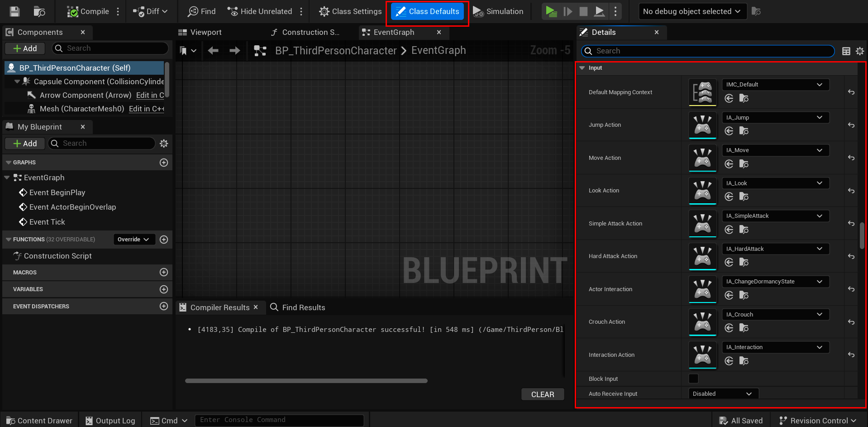Screen dimensions: 868x427
Task: Click the Browse to asset icon in toolbar
Action: pos(39,11)
